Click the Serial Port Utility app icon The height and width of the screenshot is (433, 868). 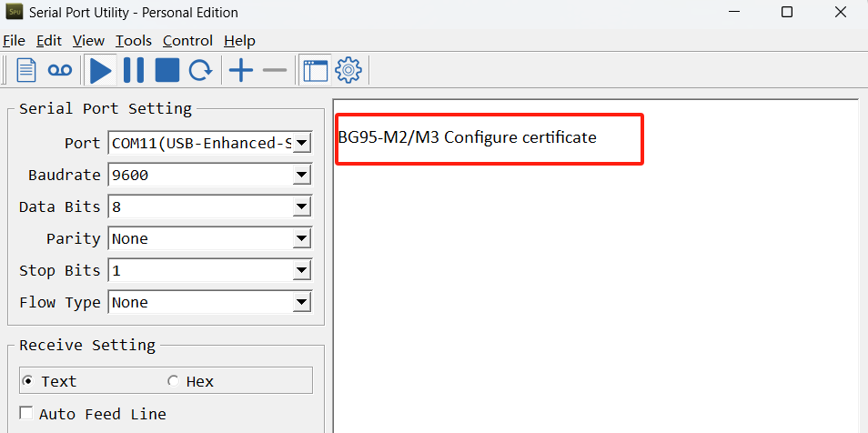[14, 11]
